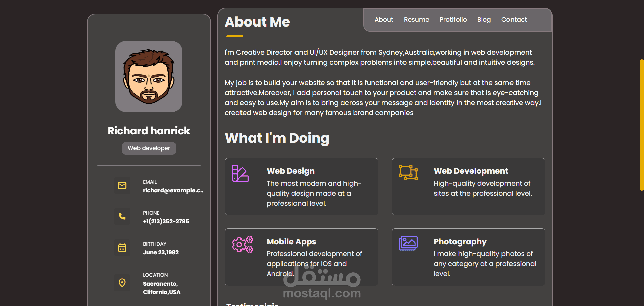This screenshot has height=306, width=644.
Task: Select the Web Development card title
Action: [x=471, y=171]
